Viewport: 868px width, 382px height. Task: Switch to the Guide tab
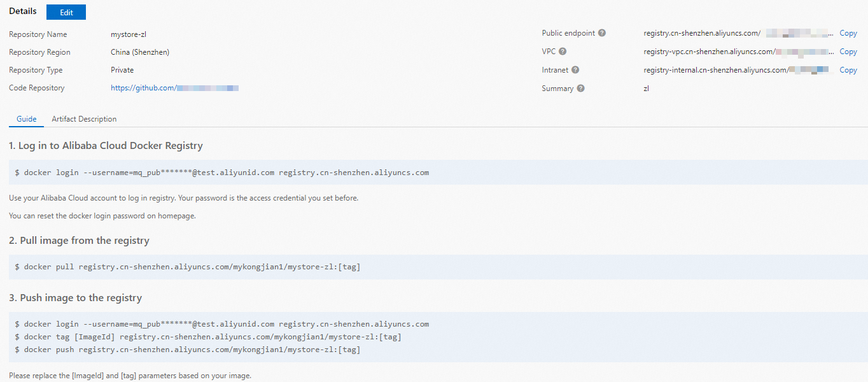[26, 119]
